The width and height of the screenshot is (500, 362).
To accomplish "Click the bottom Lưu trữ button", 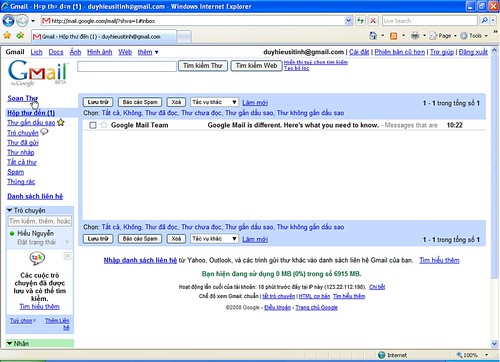I will (98, 239).
